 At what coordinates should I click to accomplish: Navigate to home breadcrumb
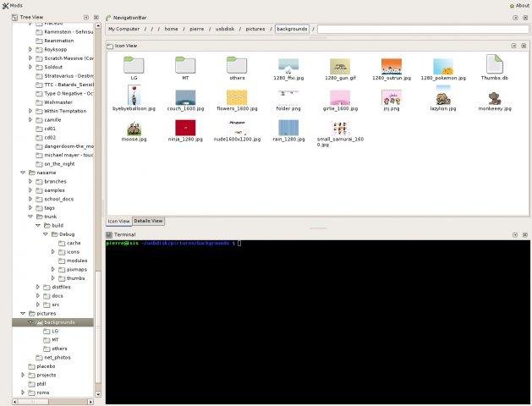tap(171, 29)
